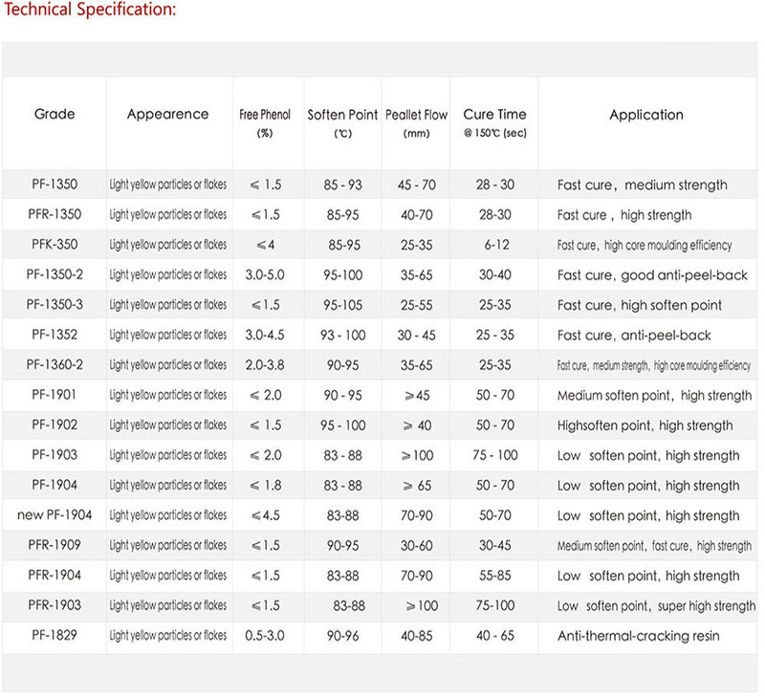Select the Grade column header

pos(55,115)
